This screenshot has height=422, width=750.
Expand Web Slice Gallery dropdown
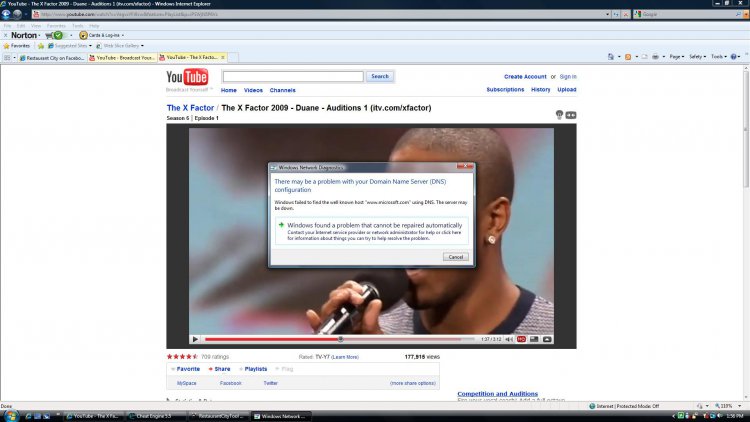(142, 46)
